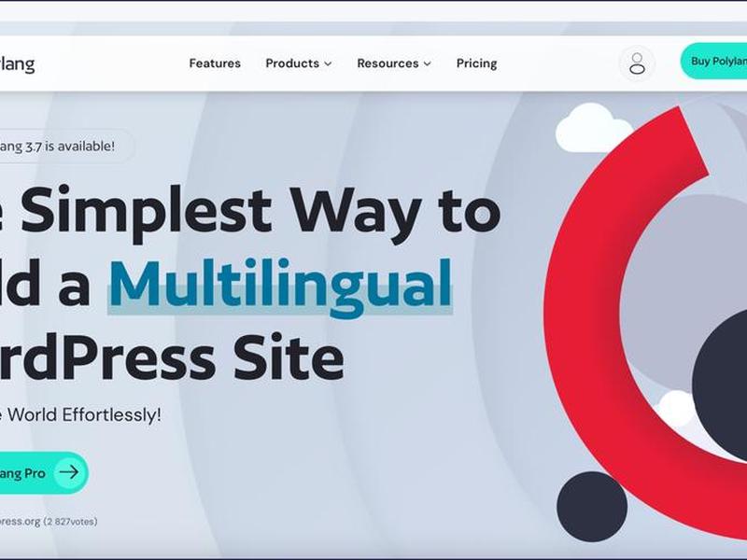Click the '(2 827votes)' text
747x560 pixels.
71,522
